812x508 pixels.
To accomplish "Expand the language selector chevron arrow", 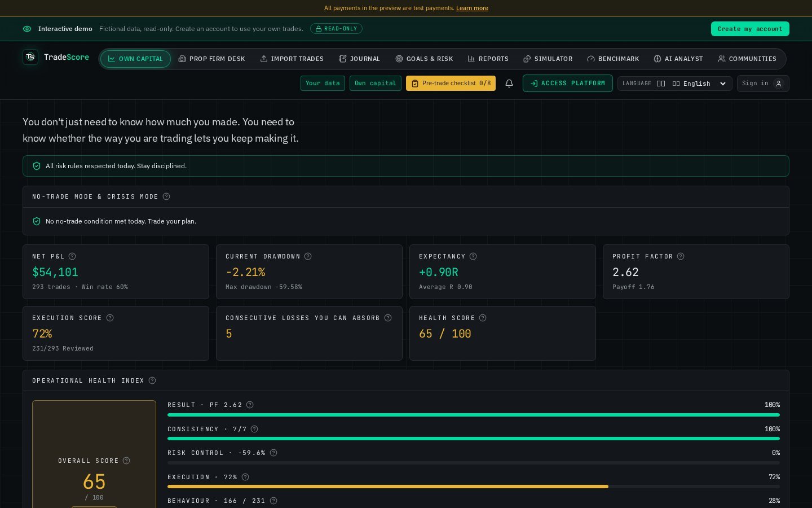I will pos(723,84).
